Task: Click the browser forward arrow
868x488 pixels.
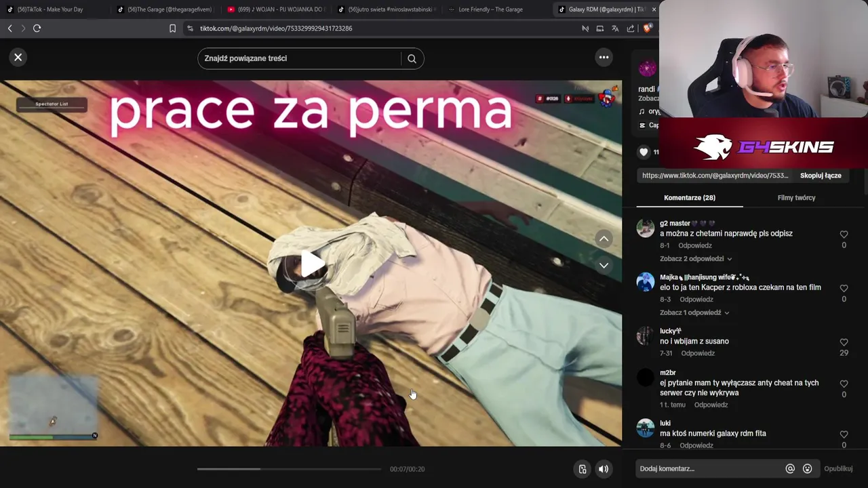Action: (23, 28)
